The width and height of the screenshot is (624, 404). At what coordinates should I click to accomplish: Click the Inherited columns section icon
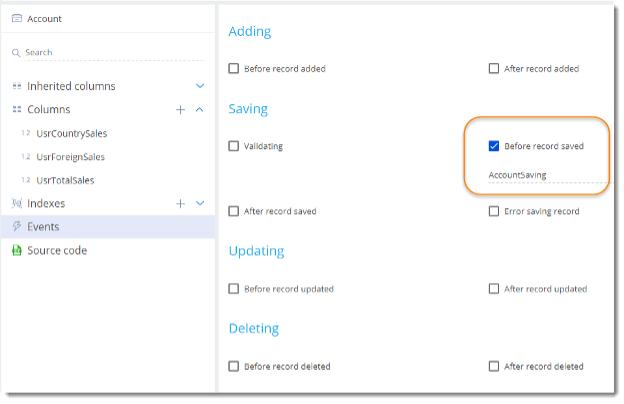click(x=16, y=87)
